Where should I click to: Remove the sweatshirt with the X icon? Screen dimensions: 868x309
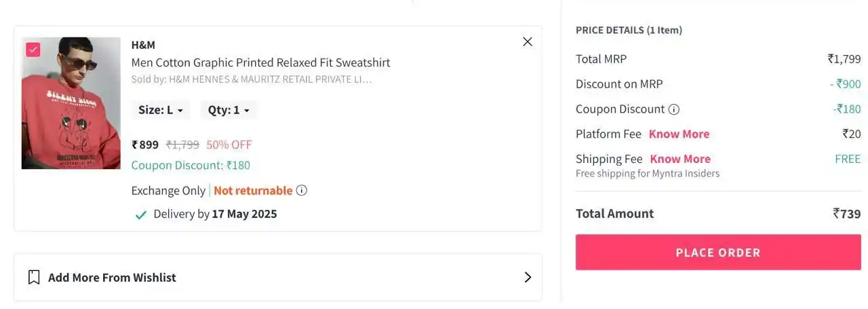(528, 41)
